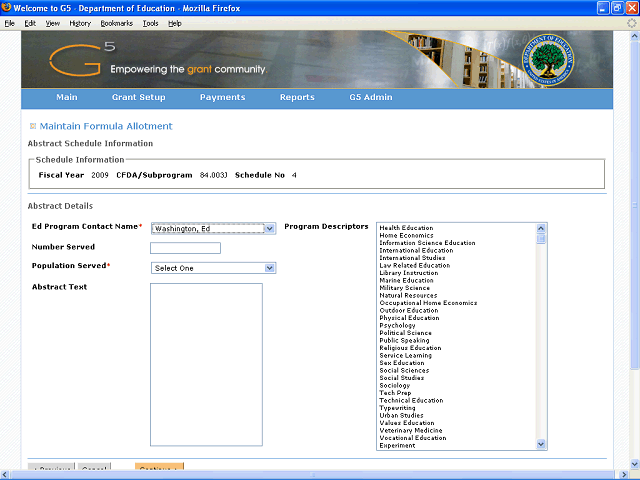Switch to the Reports tab

point(297,98)
